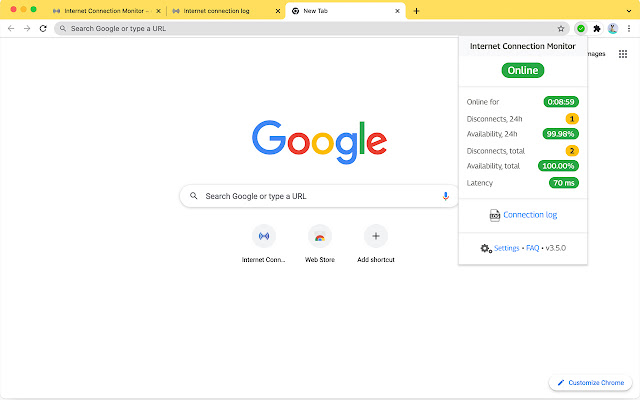
Task: Click the Google logo
Action: [x=319, y=142]
